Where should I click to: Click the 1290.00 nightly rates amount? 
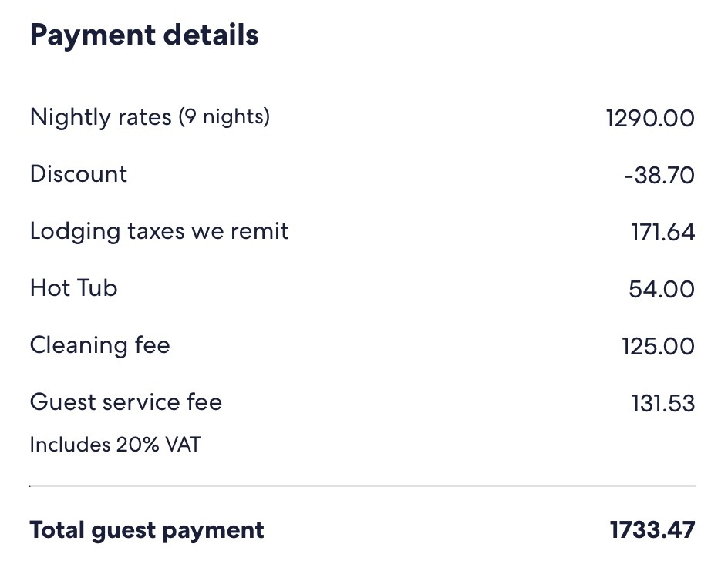coord(650,118)
